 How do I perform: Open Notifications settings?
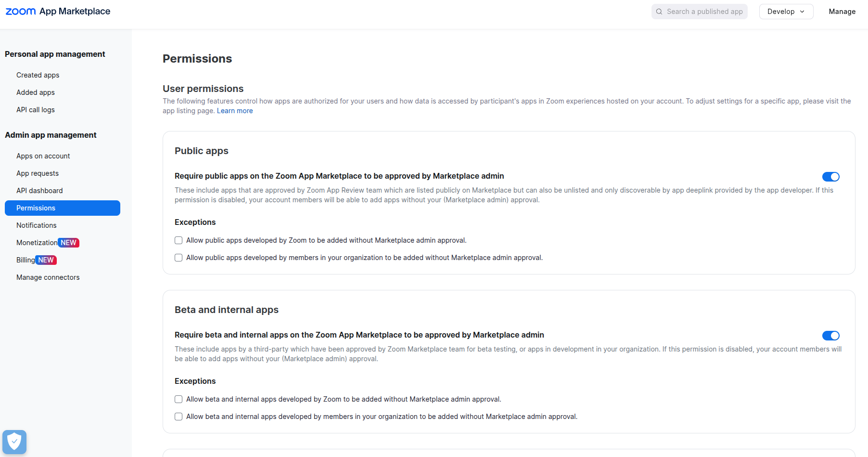coord(37,225)
